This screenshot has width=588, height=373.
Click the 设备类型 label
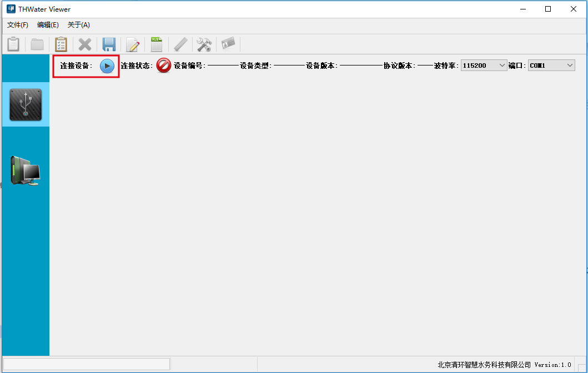[255, 65]
